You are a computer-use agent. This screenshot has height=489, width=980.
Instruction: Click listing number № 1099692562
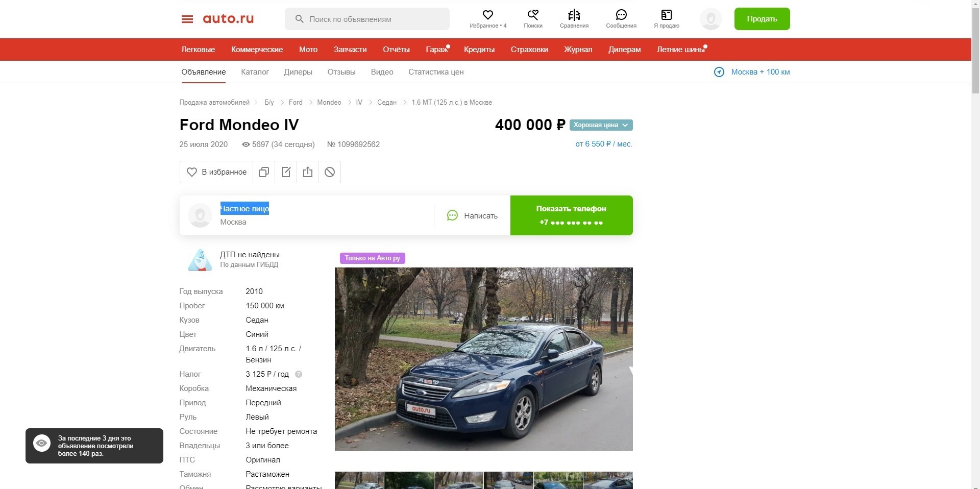[353, 144]
